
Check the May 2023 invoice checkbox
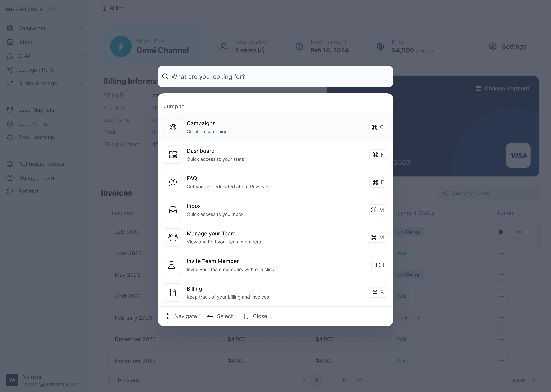tap(105, 275)
